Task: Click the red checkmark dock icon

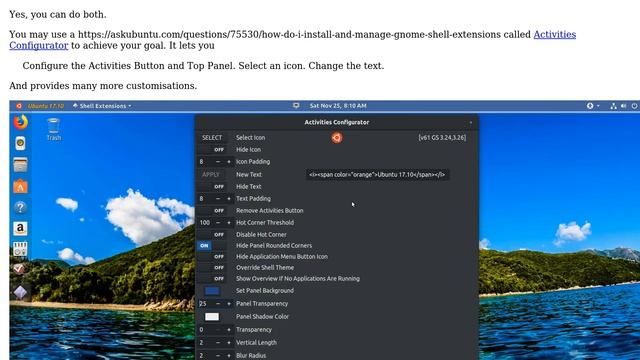Action: click(20, 269)
